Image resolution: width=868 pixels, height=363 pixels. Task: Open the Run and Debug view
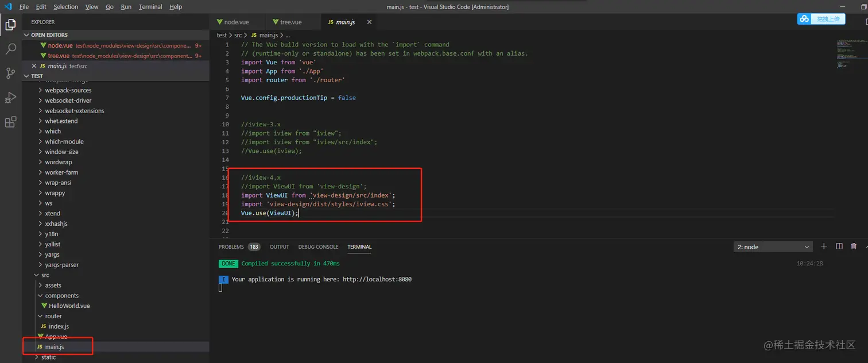[10, 97]
